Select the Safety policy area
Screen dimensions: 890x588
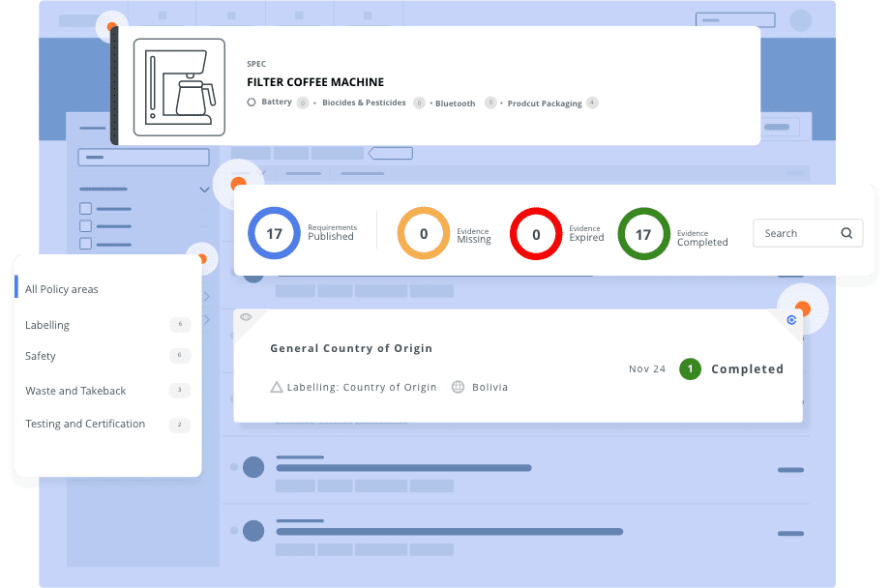[41, 357]
